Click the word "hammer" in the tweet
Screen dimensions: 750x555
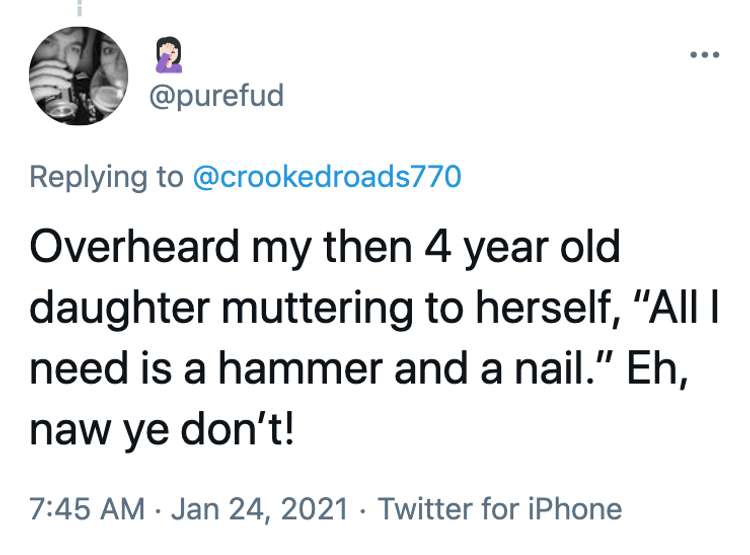click(301, 370)
